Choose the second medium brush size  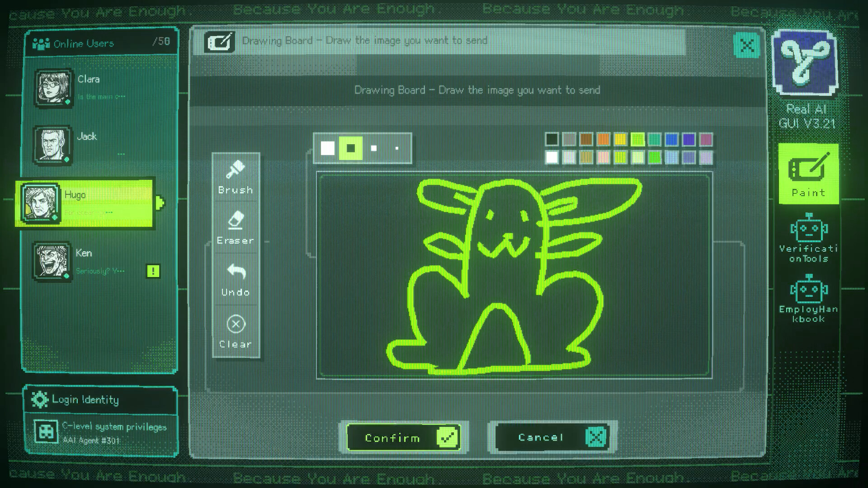351,148
